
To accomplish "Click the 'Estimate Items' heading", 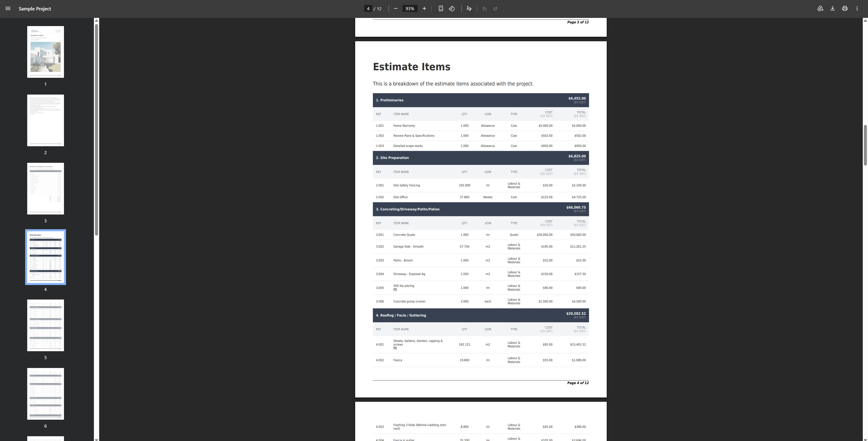I will tap(411, 67).
